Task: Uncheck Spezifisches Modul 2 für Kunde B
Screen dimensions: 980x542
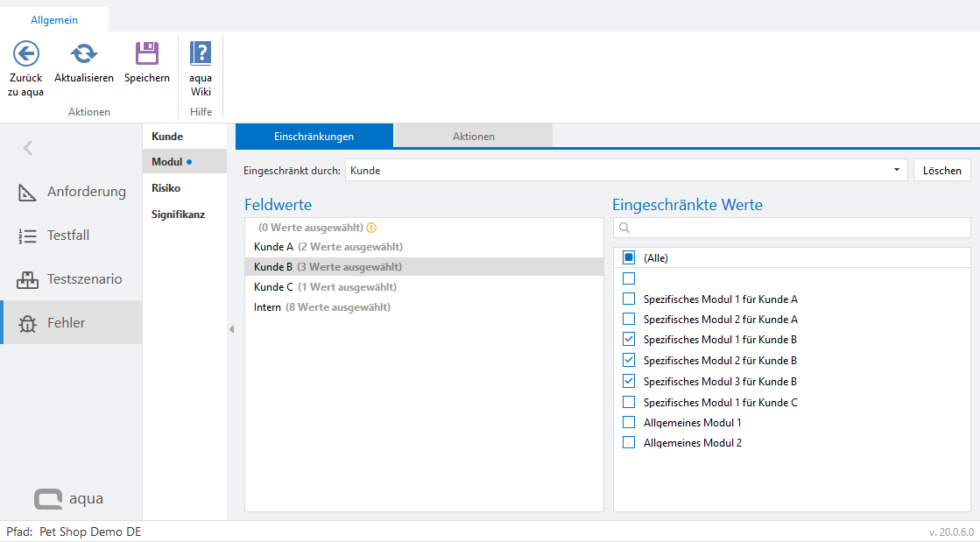Action: pyautogui.click(x=629, y=360)
